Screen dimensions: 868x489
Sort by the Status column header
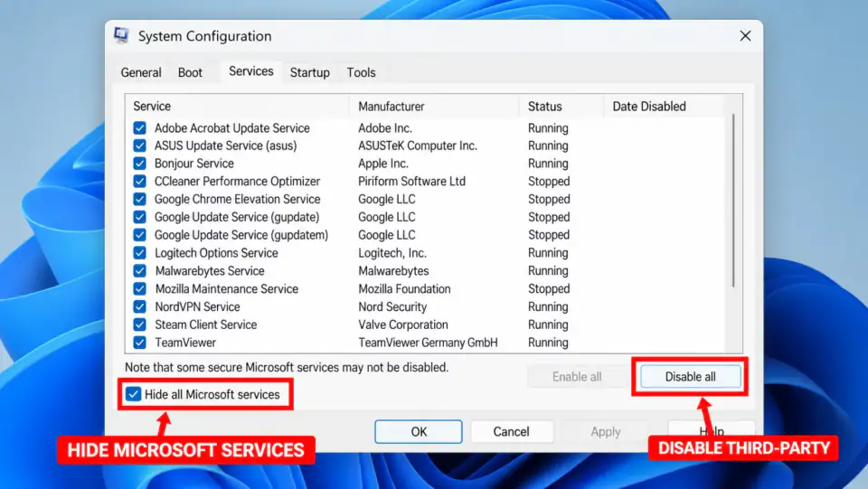click(x=561, y=107)
